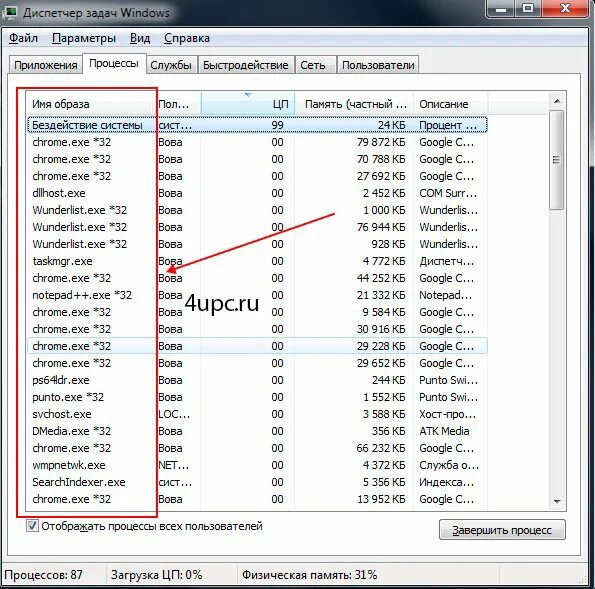The image size is (595, 589).
Task: Select chrome.exe using 29 228 КБ
Action: (257, 346)
